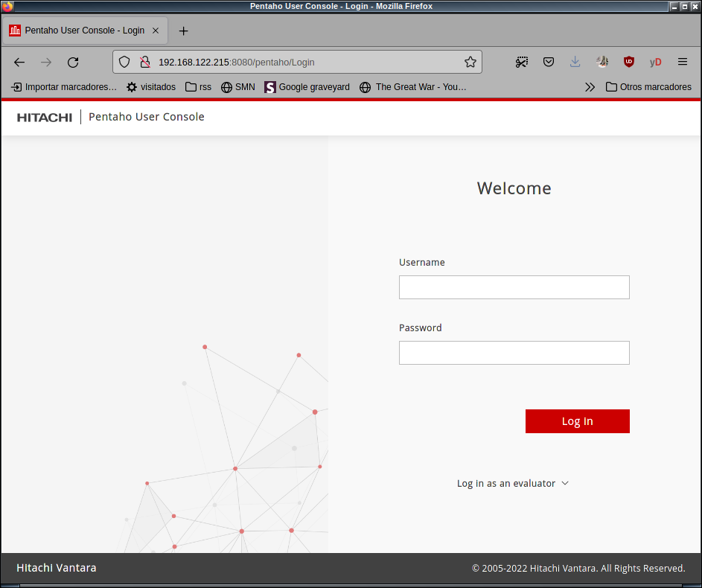Viewport: 702px width, 588px height.
Task: Open the visitados bookmark
Action: [151, 87]
